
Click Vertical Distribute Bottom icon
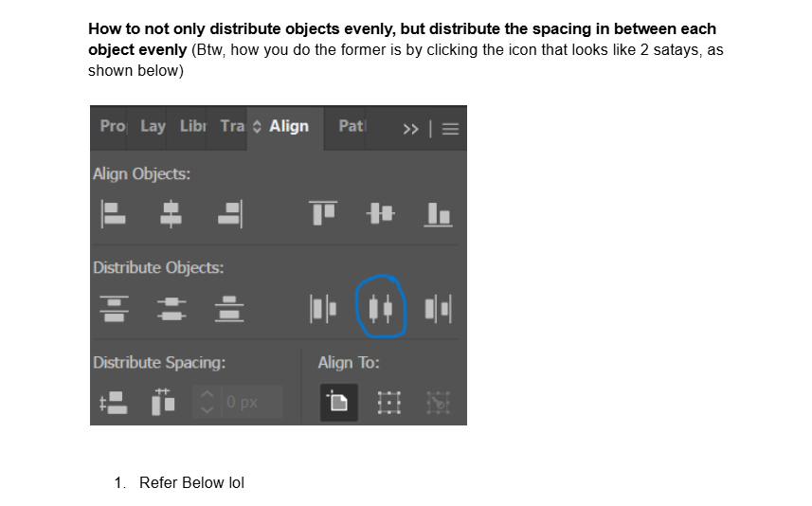[x=229, y=309]
